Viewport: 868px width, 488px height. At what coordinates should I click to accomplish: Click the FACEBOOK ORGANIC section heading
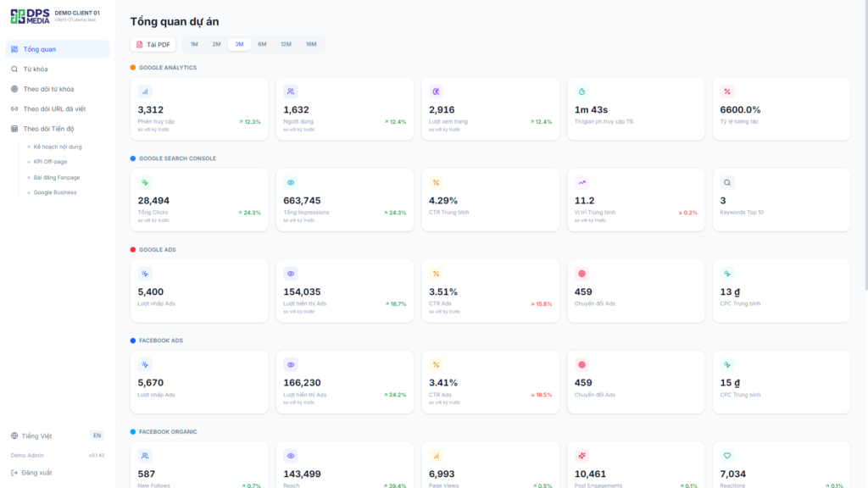pyautogui.click(x=168, y=431)
